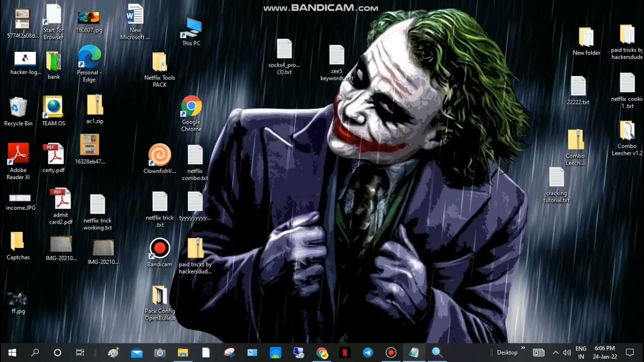The image size is (644, 362).
Task: Open Pack Config OpenBulle... folder
Action: (159, 304)
